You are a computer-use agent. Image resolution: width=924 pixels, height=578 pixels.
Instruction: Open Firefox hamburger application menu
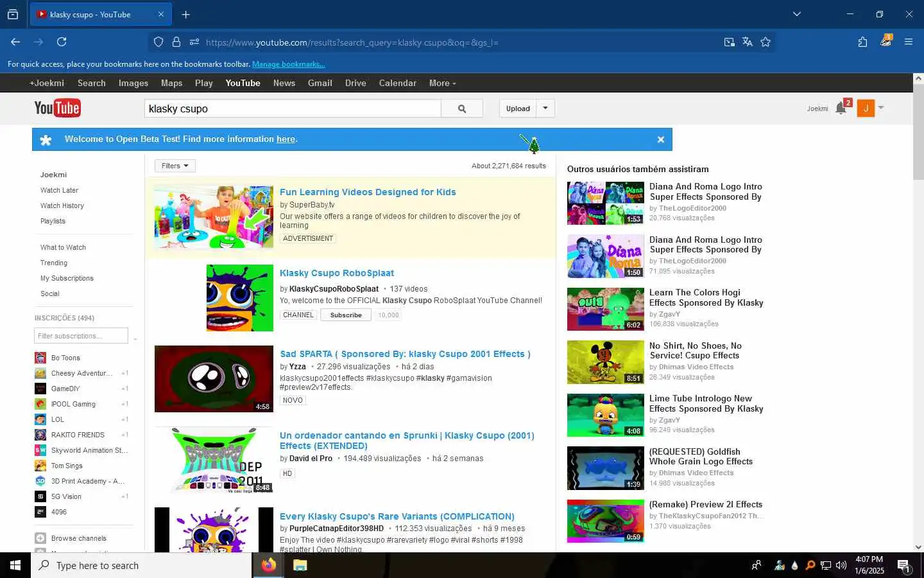pos(909,42)
